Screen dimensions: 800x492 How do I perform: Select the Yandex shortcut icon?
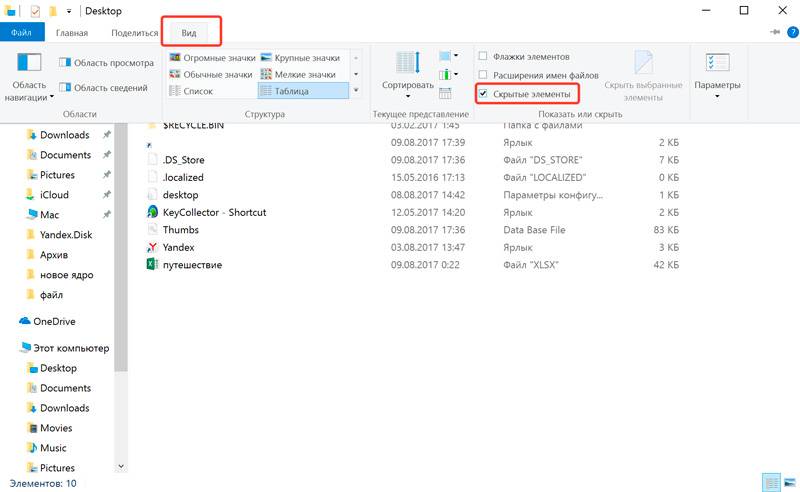point(152,247)
